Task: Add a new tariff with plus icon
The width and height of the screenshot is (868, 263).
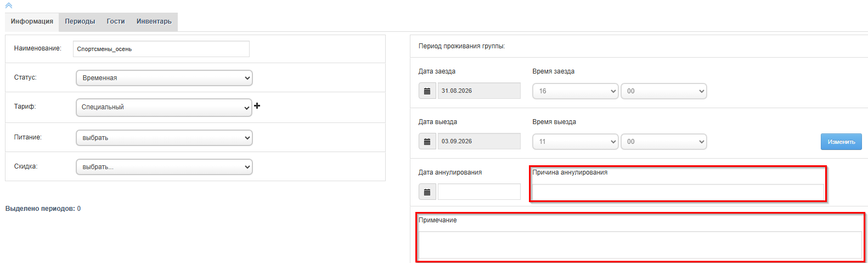Action: tap(257, 106)
